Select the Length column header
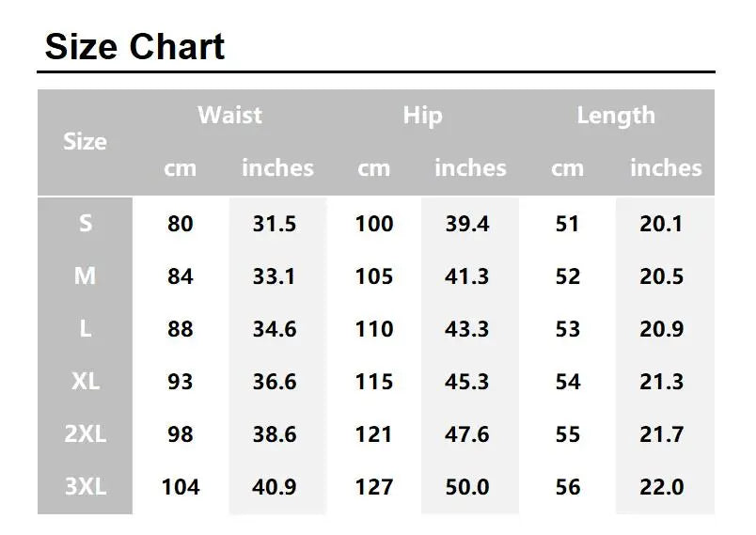 coord(616,116)
